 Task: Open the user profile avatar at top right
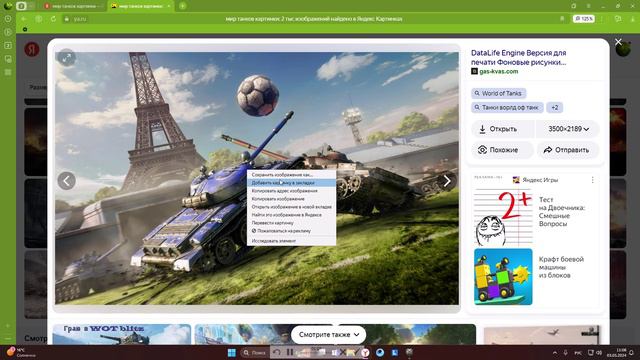click(623, 49)
